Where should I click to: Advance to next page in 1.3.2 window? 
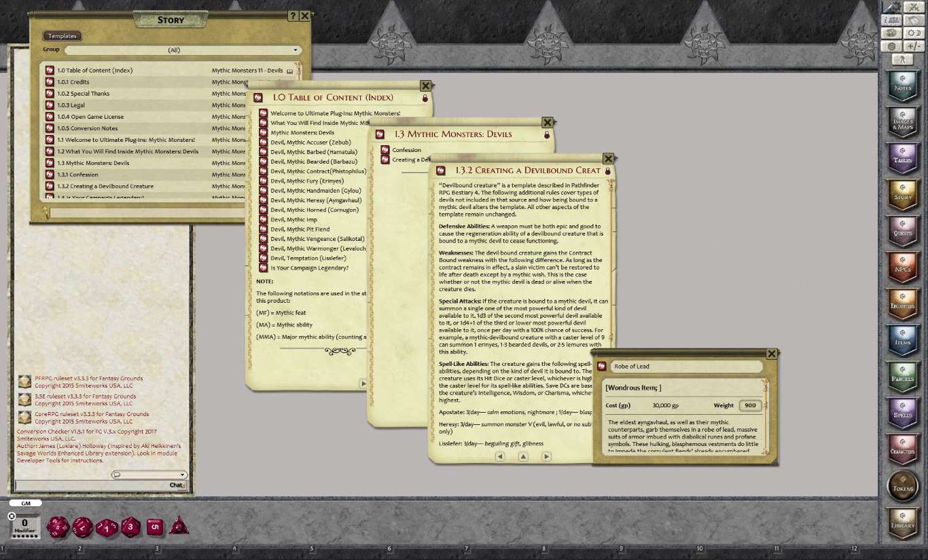tap(546, 456)
